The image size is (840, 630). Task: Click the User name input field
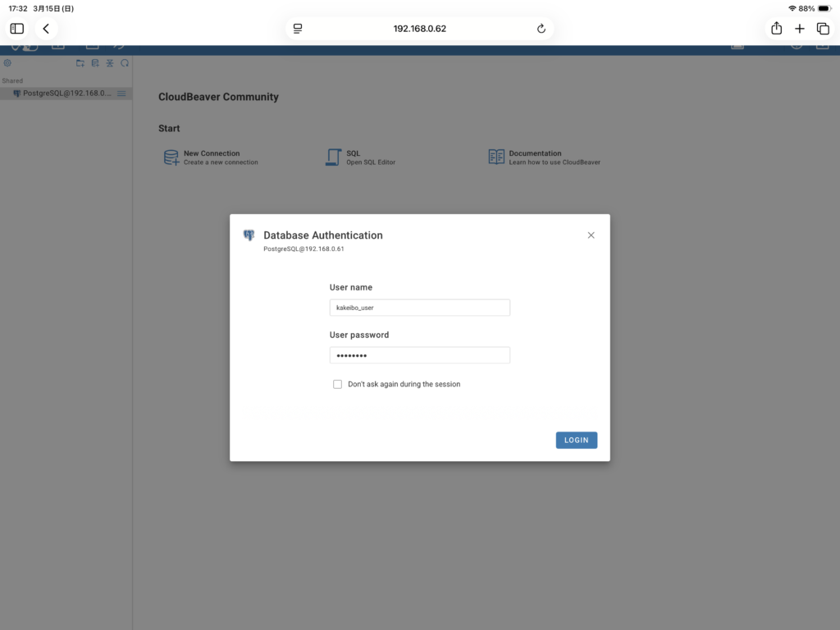coord(419,308)
